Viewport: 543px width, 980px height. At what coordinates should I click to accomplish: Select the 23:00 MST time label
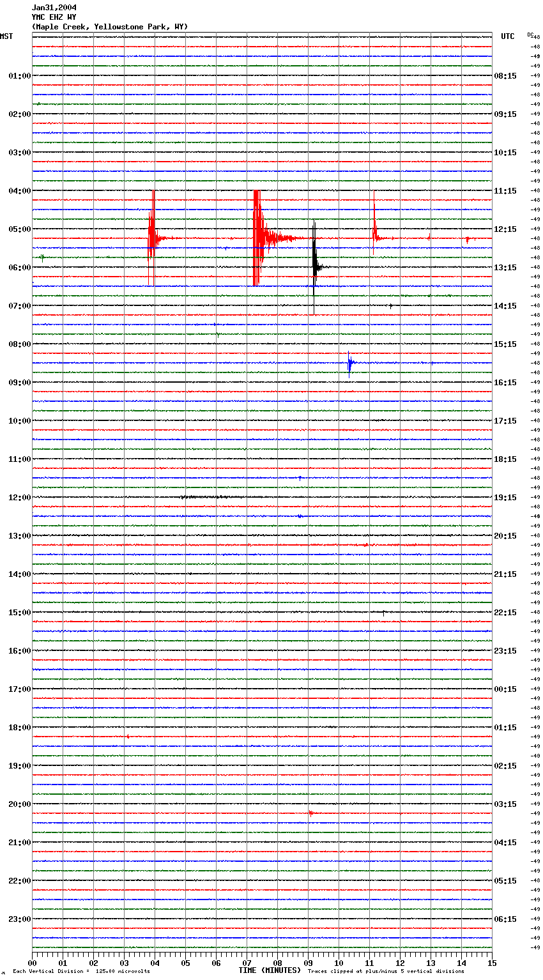20,919
